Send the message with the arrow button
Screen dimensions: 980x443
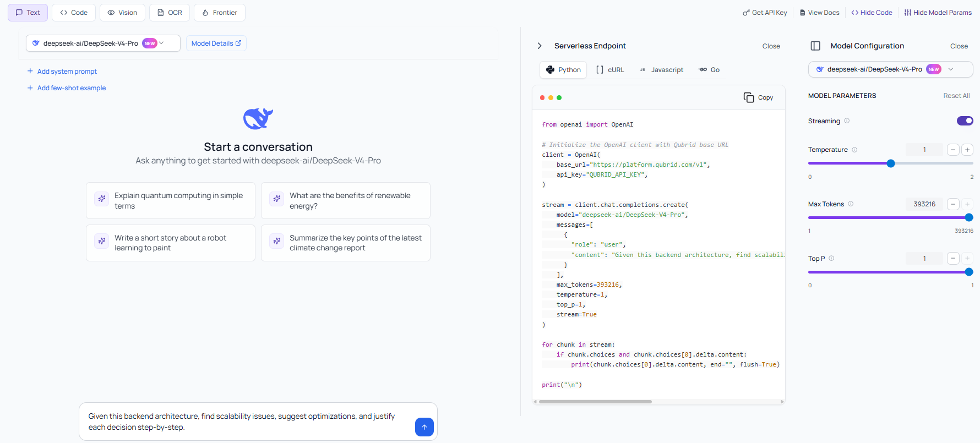[424, 427]
